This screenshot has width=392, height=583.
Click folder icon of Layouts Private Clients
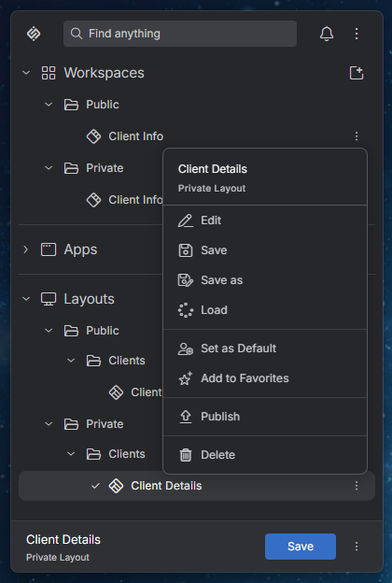(x=93, y=454)
